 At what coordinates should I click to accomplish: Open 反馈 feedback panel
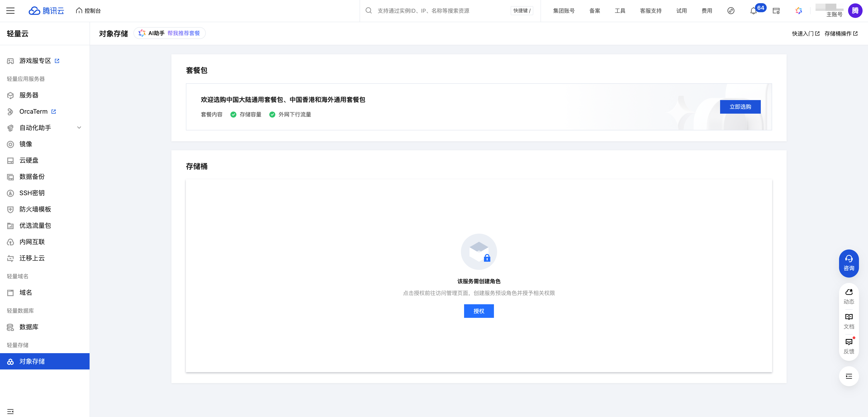(849, 346)
